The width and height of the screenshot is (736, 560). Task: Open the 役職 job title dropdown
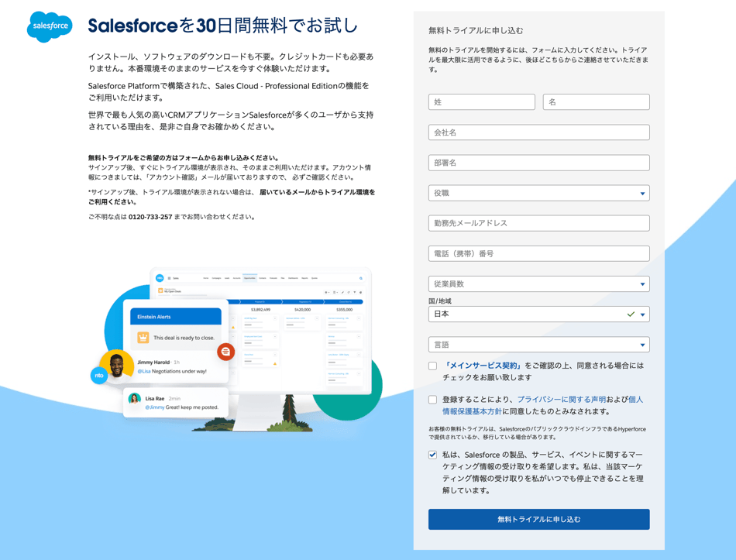(x=539, y=193)
